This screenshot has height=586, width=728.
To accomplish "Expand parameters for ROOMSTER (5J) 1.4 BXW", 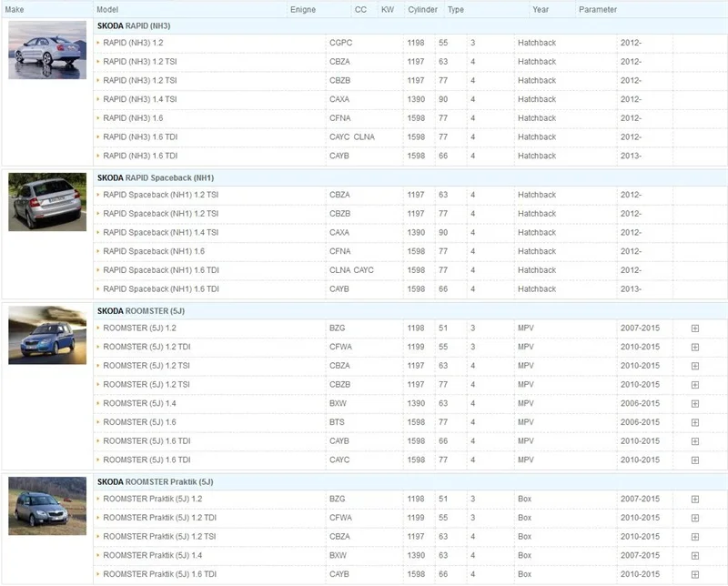I will 694,404.
